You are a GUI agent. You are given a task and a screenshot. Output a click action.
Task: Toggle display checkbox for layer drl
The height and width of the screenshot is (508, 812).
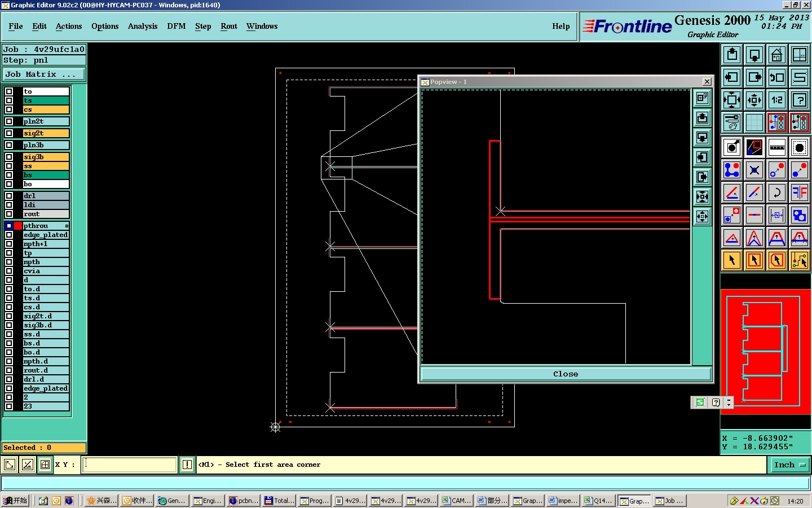click(9, 196)
